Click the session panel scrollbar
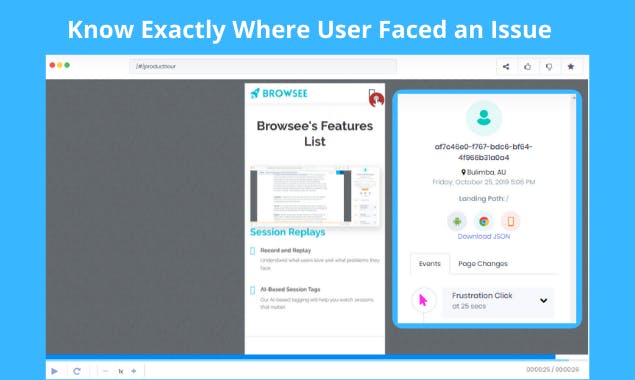This screenshot has height=380, width=635. coord(573,209)
